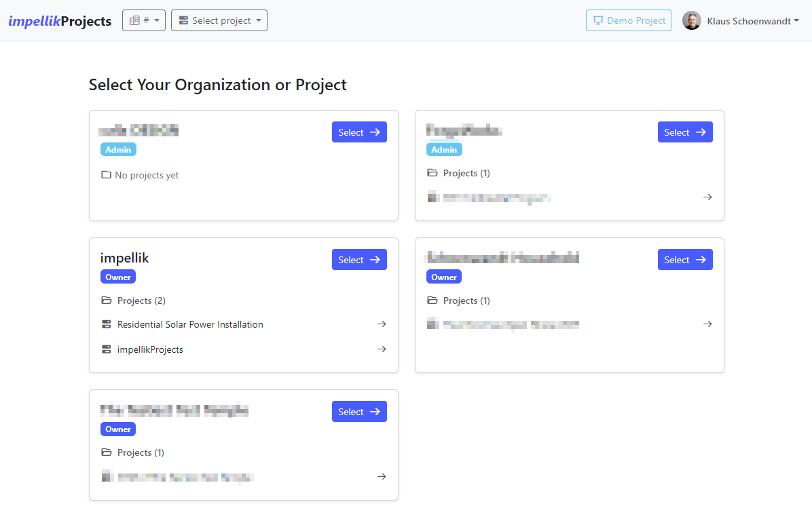Click folder icon next to Projects (2)
The image size is (812, 523).
tap(106, 301)
